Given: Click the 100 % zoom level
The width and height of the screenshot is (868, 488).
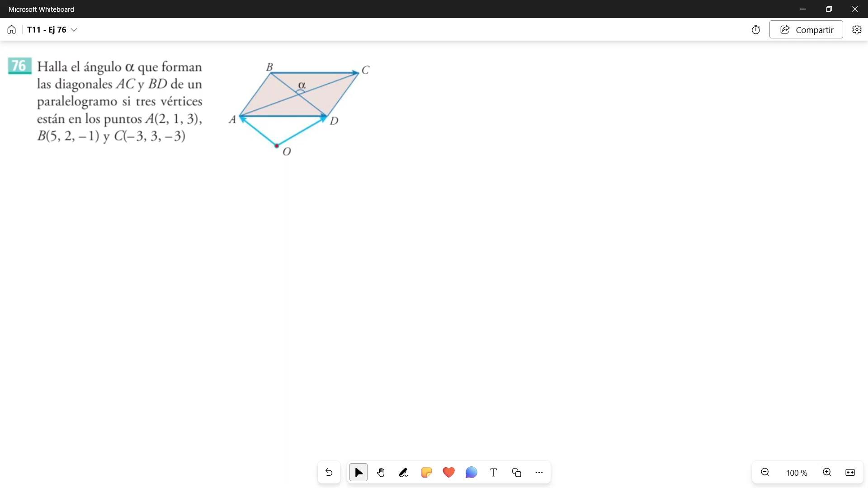Looking at the screenshot, I should point(796,473).
